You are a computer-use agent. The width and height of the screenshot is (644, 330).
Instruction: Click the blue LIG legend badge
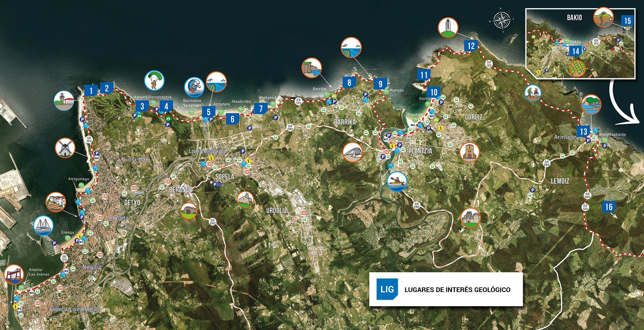pyautogui.click(x=387, y=289)
